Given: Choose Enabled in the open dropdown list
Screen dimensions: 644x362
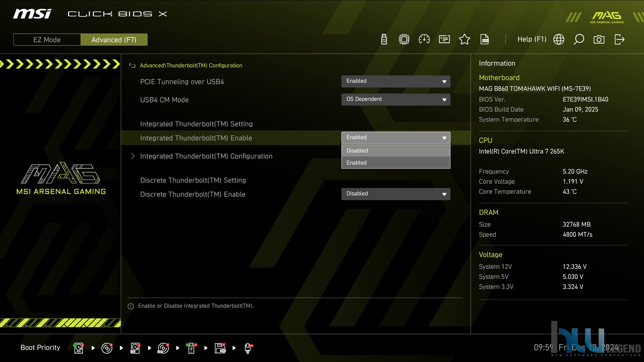Looking at the screenshot, I should (x=396, y=162).
